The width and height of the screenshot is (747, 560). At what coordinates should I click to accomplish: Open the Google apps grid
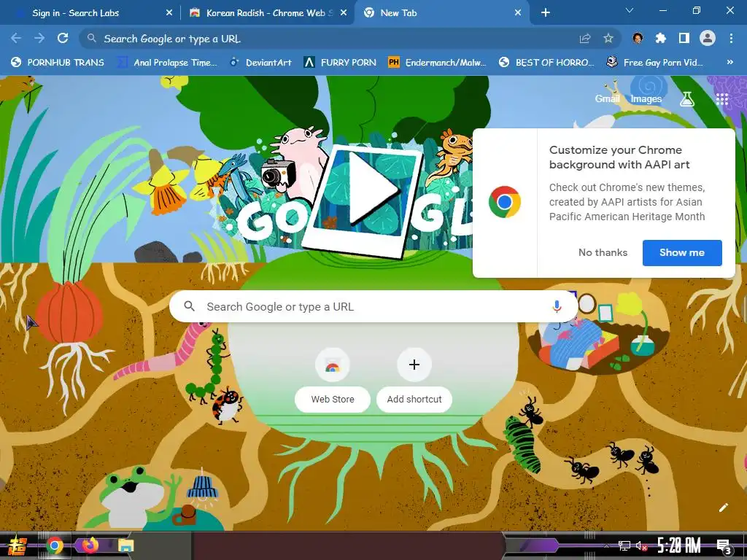pos(722,99)
